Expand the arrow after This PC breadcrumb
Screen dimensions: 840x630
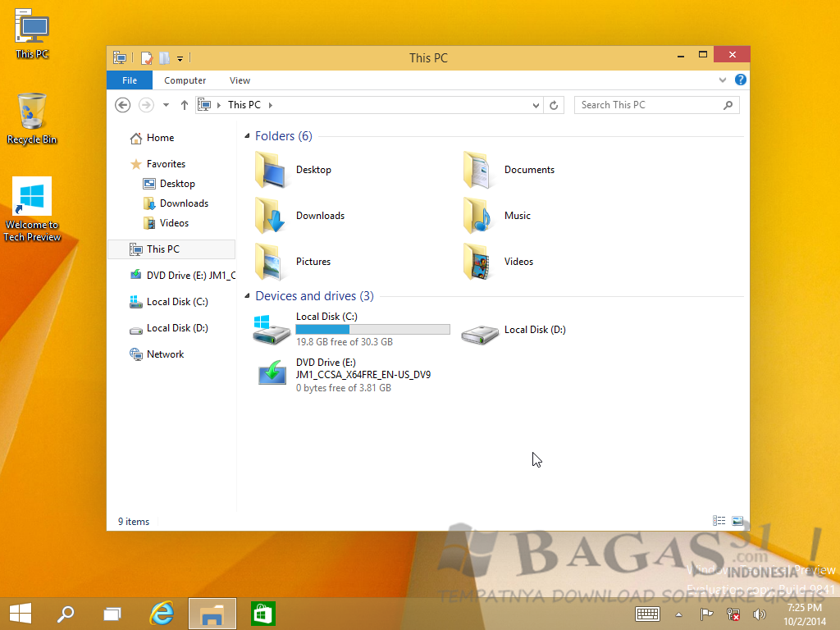coord(271,105)
